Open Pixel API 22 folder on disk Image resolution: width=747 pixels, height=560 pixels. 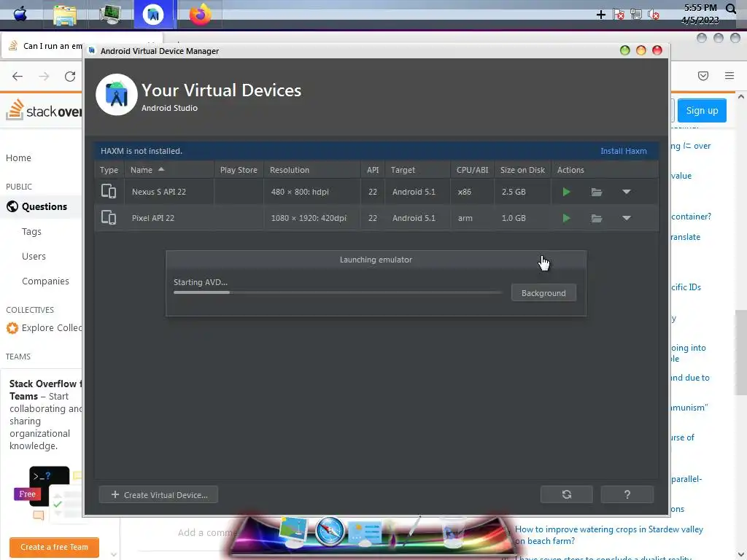597,218
